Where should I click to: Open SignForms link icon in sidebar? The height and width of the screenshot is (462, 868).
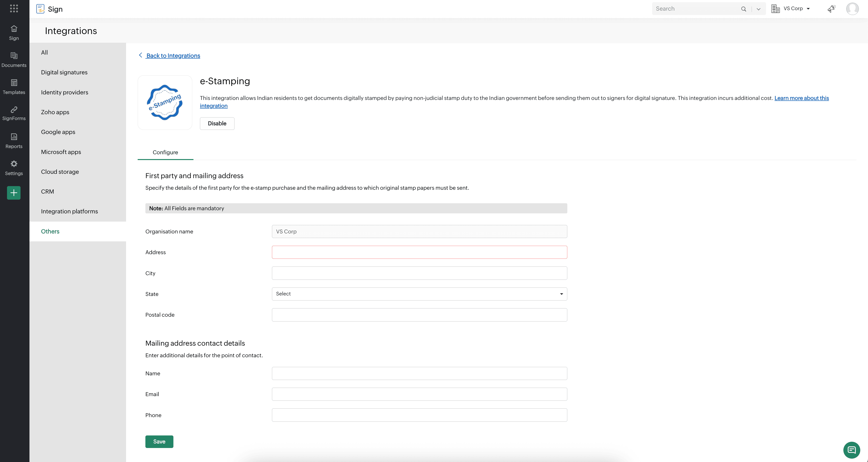click(x=14, y=113)
